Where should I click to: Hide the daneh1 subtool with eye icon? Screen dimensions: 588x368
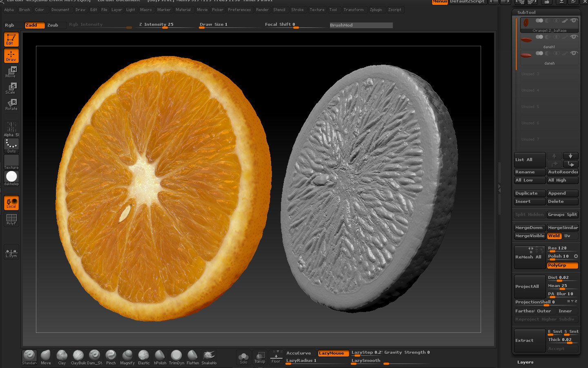pos(574,37)
